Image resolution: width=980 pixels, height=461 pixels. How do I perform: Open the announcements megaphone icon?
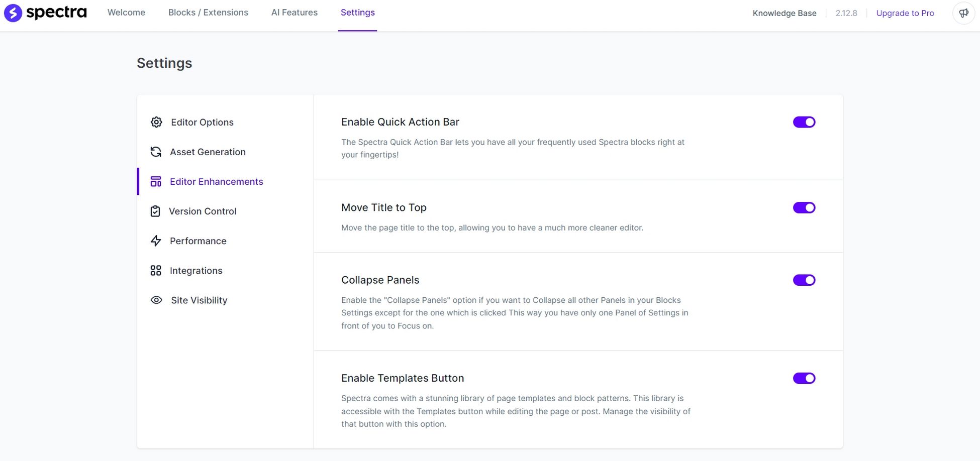pos(963,13)
